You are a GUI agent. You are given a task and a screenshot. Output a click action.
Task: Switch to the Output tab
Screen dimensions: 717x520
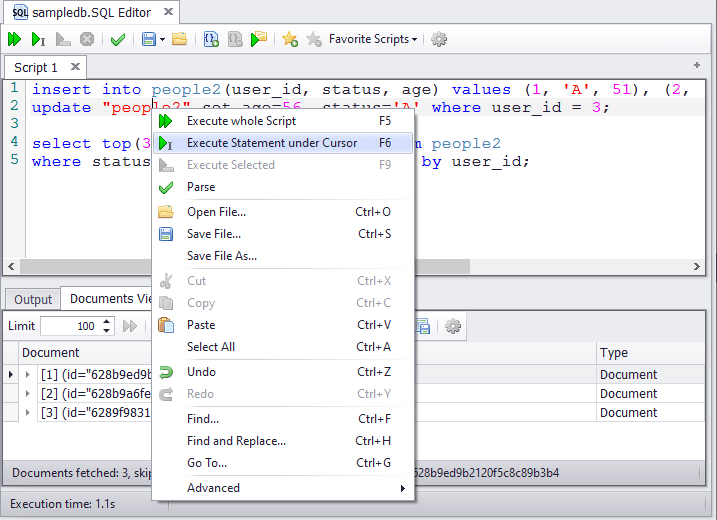[33, 300]
